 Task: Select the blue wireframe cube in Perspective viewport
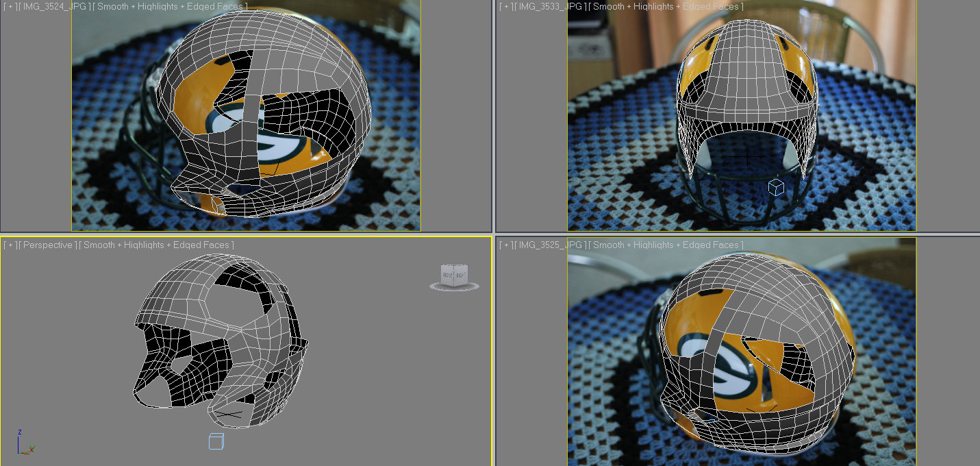(216, 441)
